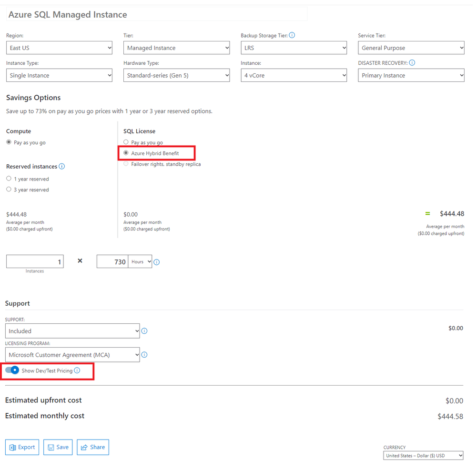Click the Support $0.00 amount
476x470 pixels.
point(456,328)
